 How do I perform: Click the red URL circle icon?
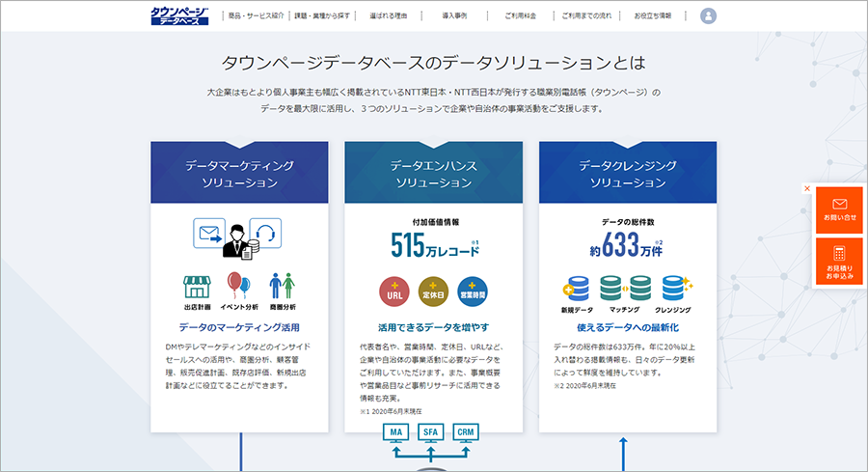pos(394,292)
